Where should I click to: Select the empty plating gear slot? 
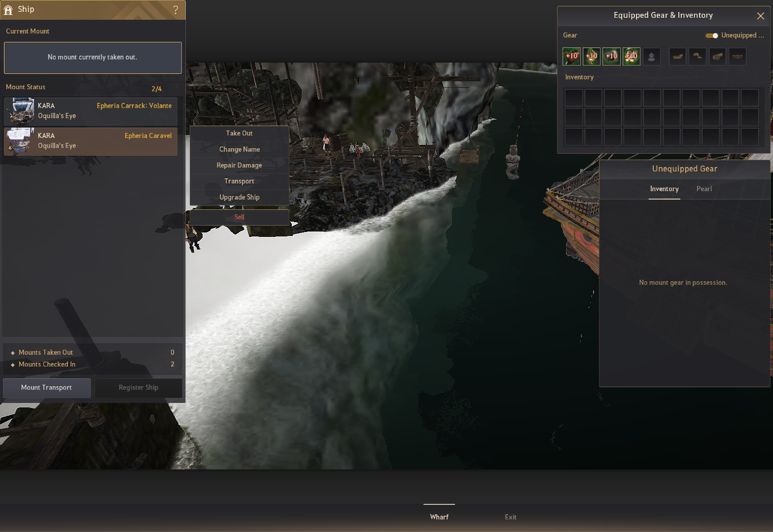click(x=738, y=57)
